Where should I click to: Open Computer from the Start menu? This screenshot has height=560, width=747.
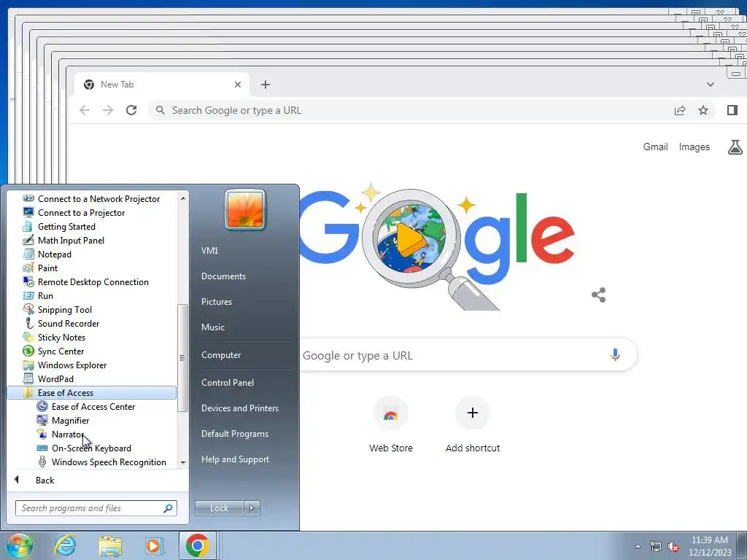point(220,355)
